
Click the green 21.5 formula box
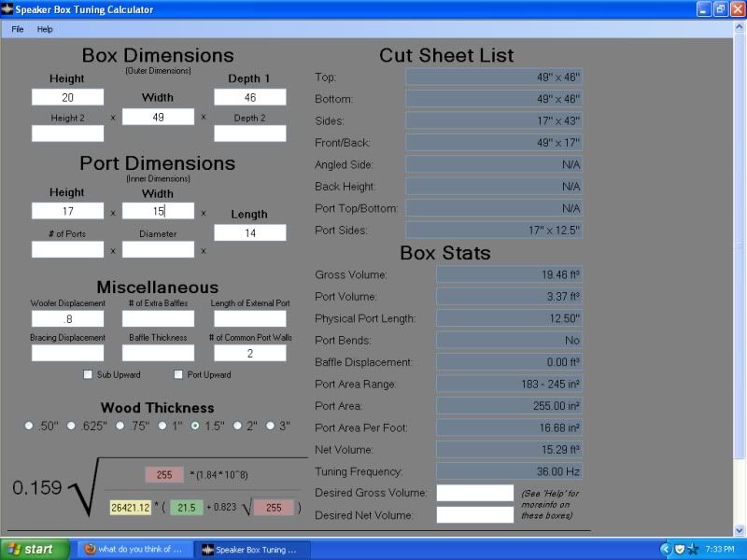[x=186, y=508]
